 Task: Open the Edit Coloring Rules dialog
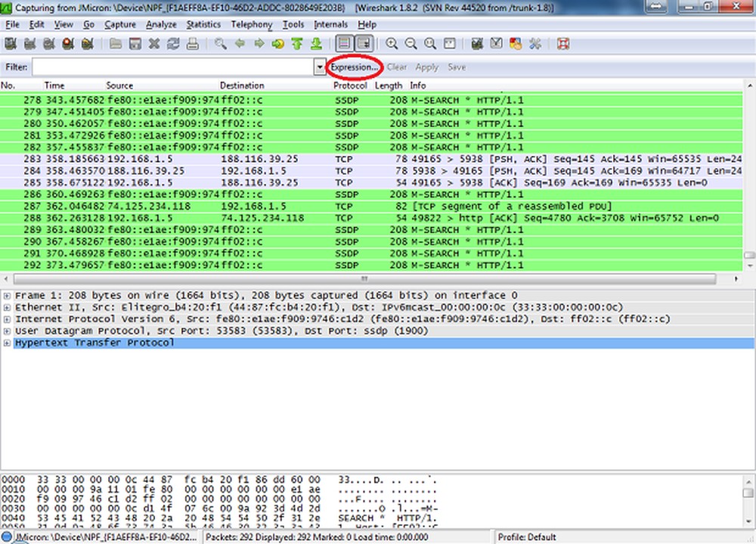point(515,43)
